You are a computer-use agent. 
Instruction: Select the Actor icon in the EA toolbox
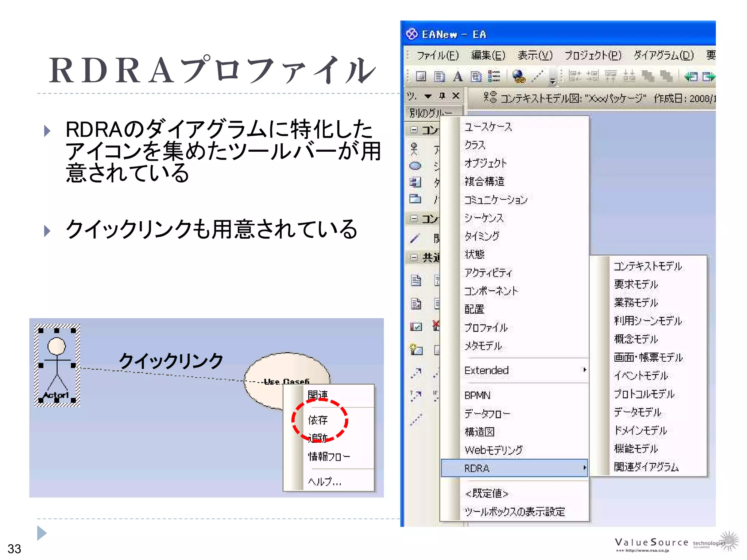tap(414, 149)
